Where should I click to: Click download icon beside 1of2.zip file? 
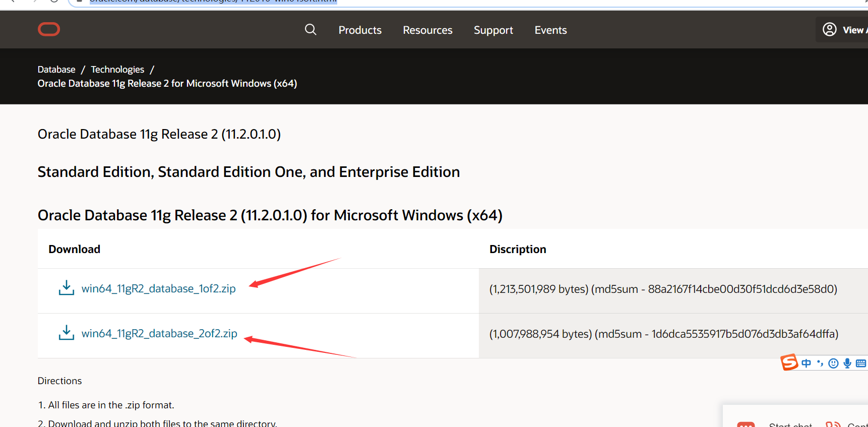66,288
